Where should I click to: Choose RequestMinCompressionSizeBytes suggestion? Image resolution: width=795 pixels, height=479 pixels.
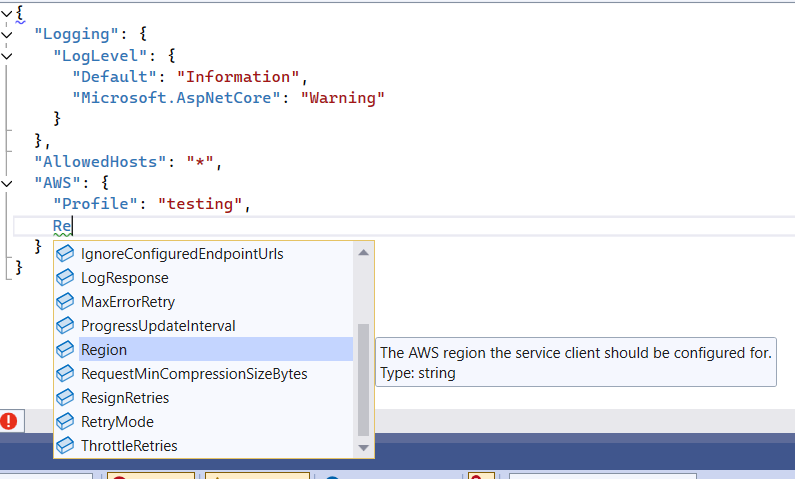point(194,374)
